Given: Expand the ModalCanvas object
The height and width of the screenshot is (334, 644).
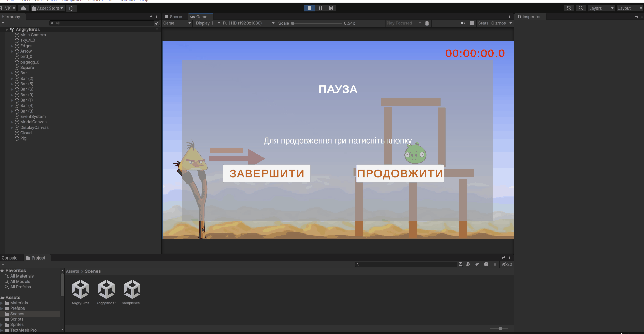Looking at the screenshot, I should [12, 122].
